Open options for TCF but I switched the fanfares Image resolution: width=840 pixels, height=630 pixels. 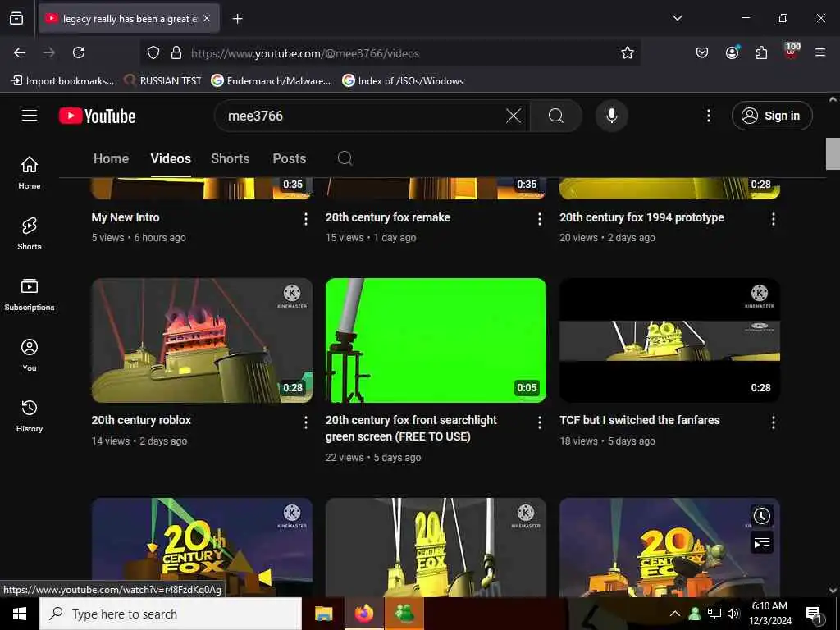coord(773,422)
